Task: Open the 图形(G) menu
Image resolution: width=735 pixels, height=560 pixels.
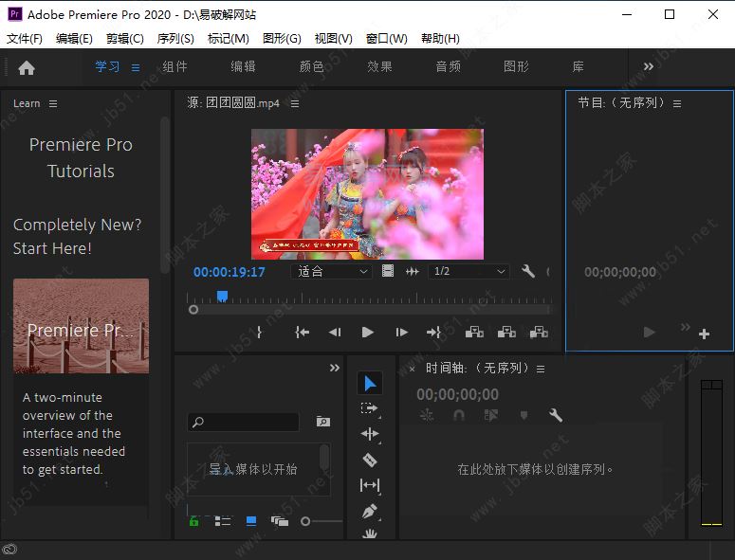Action: click(x=282, y=39)
